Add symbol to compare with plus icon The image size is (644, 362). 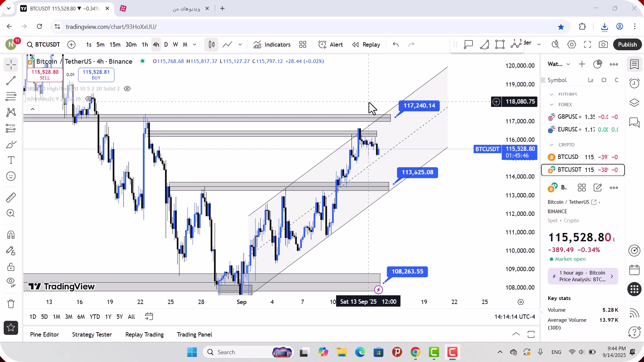71,45
